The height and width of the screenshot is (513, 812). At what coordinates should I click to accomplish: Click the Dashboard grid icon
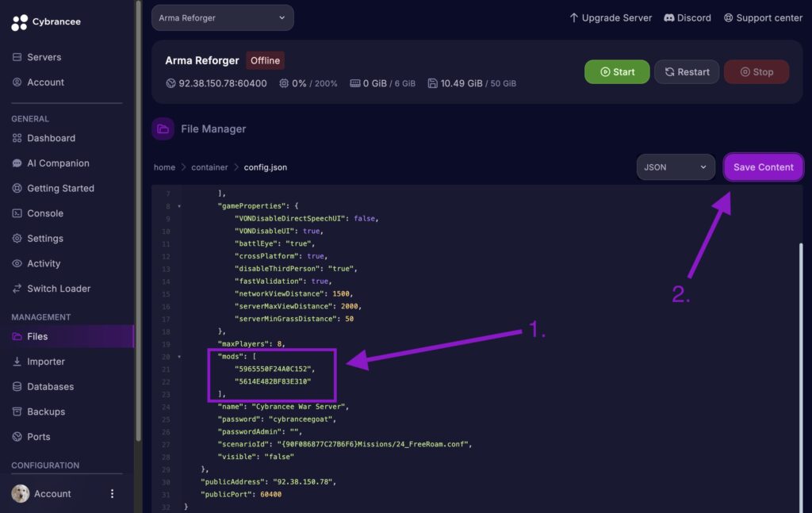pos(17,138)
